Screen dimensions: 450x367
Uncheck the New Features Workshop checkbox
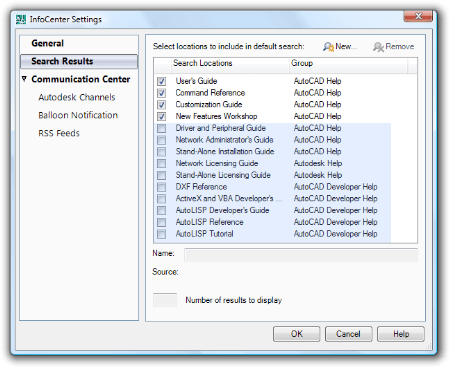tap(162, 116)
